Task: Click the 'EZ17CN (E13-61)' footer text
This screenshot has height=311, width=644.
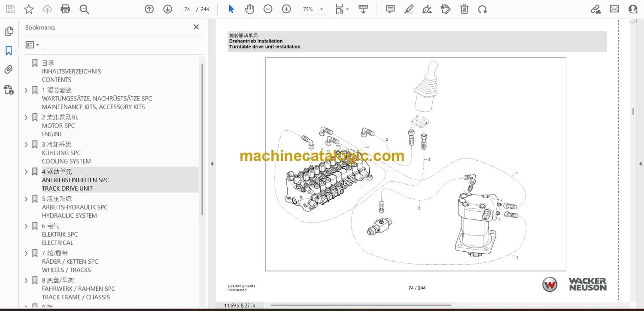Action: tap(241, 286)
